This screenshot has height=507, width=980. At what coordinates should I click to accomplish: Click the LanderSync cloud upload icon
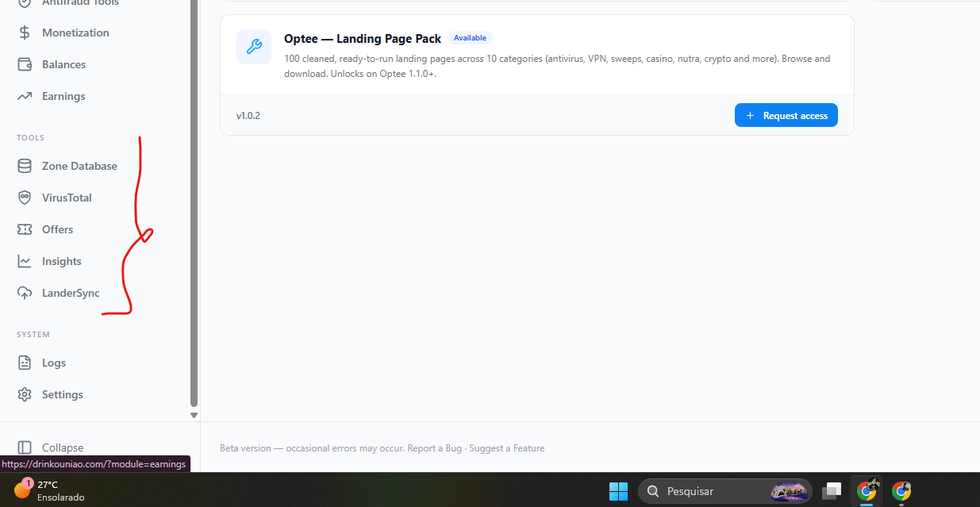pos(25,293)
